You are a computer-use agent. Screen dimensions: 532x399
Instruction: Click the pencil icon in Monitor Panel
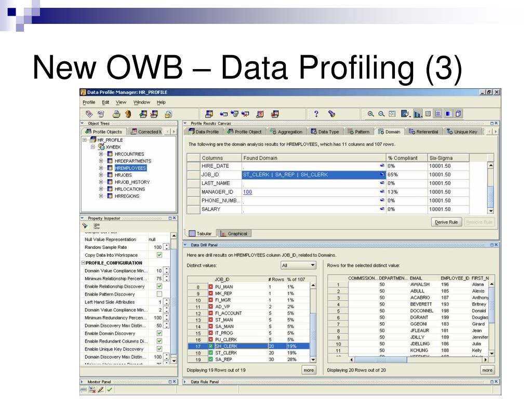[x=100, y=390]
